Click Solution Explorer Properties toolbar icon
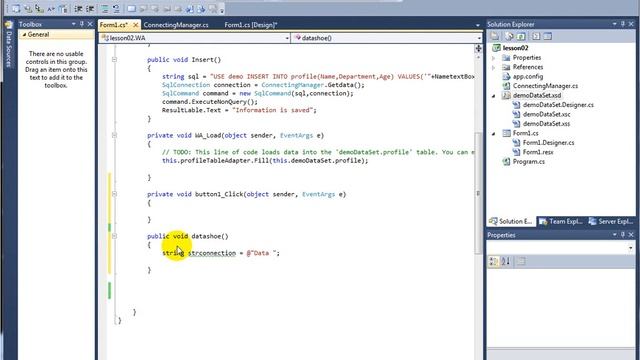Viewport: 640px width, 360px height. (495, 36)
